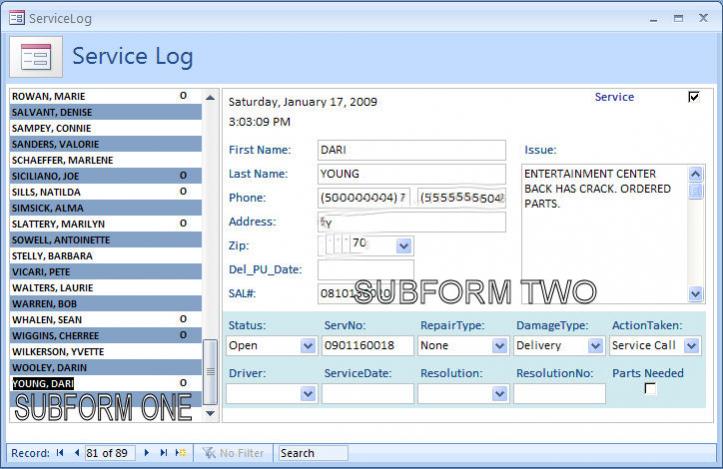Click the ResolutionNo field
This screenshot has width=723, height=469.
point(559,394)
